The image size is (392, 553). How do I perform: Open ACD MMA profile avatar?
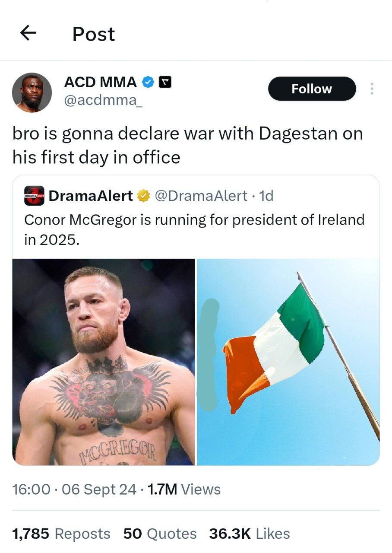[32, 92]
